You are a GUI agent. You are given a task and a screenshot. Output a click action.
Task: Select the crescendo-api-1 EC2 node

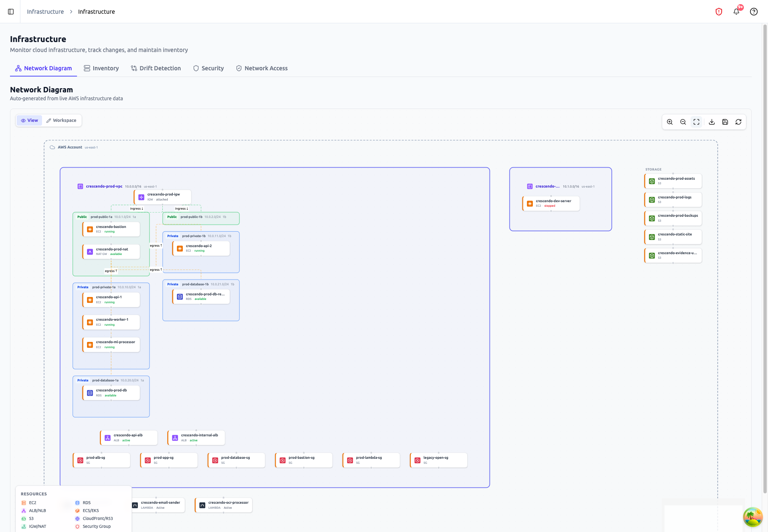click(x=111, y=300)
